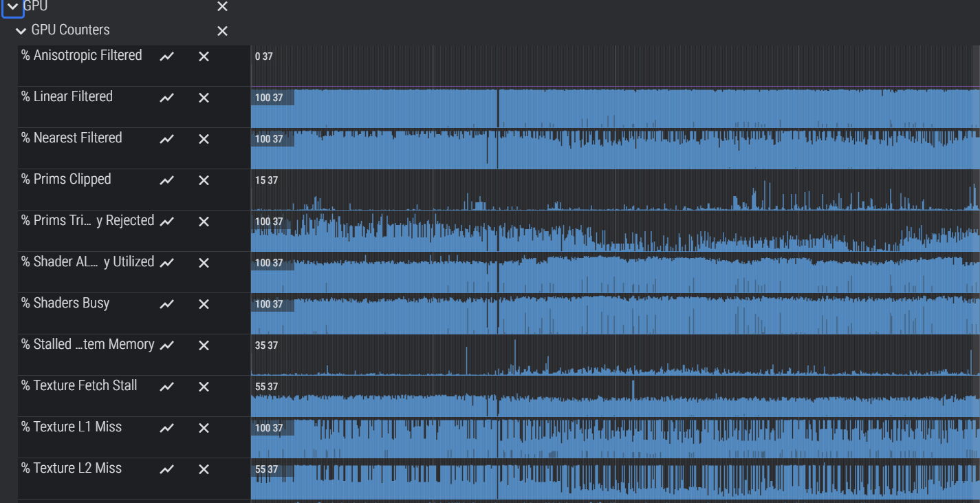This screenshot has height=503, width=980.
Task: Select the % Nearest Filtered track name
Action: click(72, 138)
